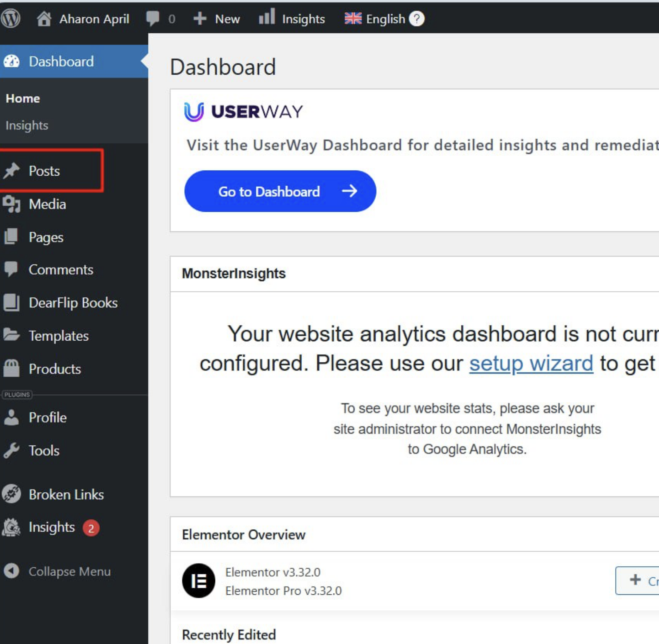
Task: Open the Dashboard menu item
Action: point(74,61)
